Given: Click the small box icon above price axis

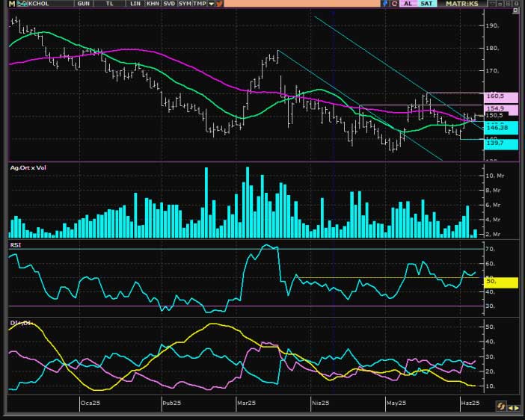Looking at the screenshot, I should [515, 10].
